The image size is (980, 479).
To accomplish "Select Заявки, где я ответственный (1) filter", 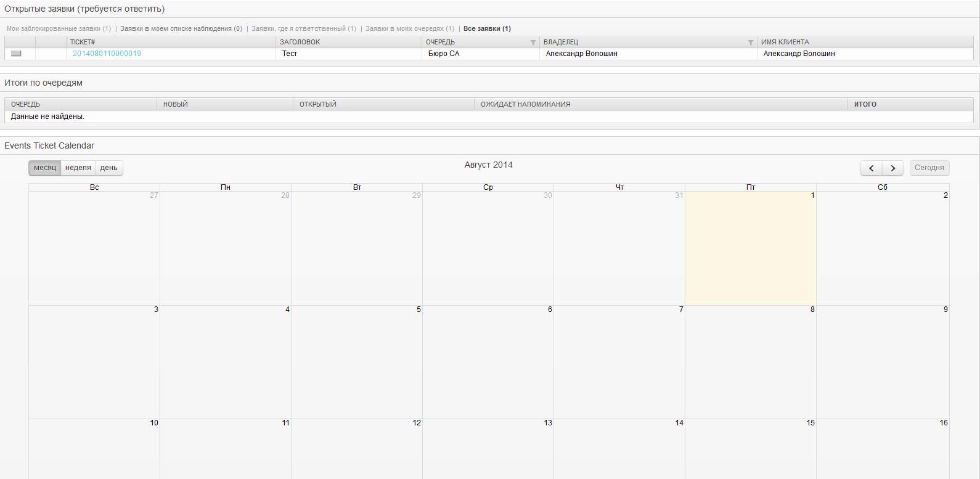I will [x=304, y=28].
